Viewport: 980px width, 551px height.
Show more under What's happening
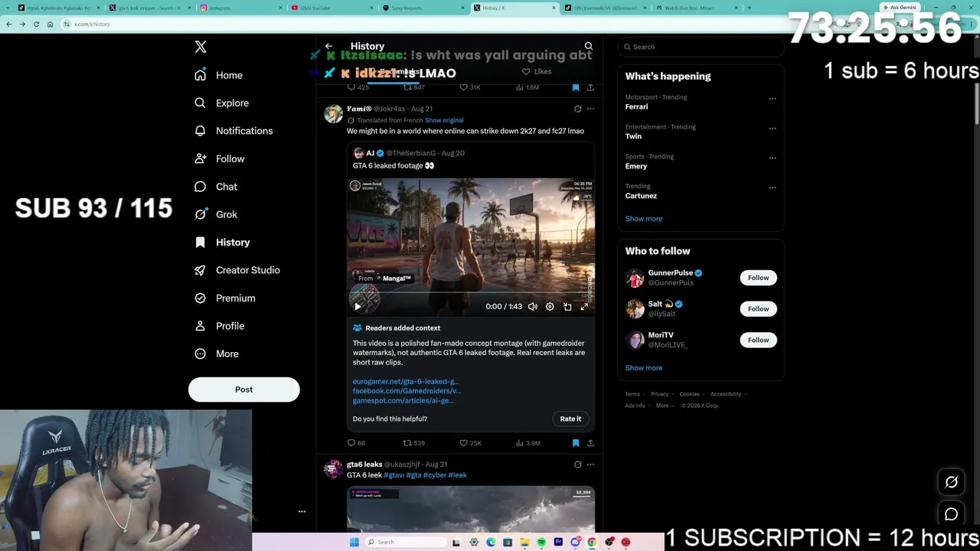pyautogui.click(x=644, y=219)
